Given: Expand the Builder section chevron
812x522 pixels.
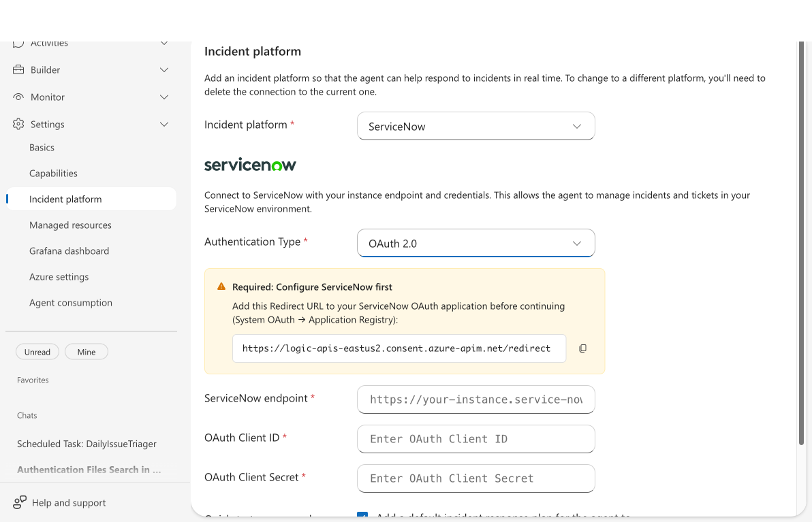Looking at the screenshot, I should 164,70.
